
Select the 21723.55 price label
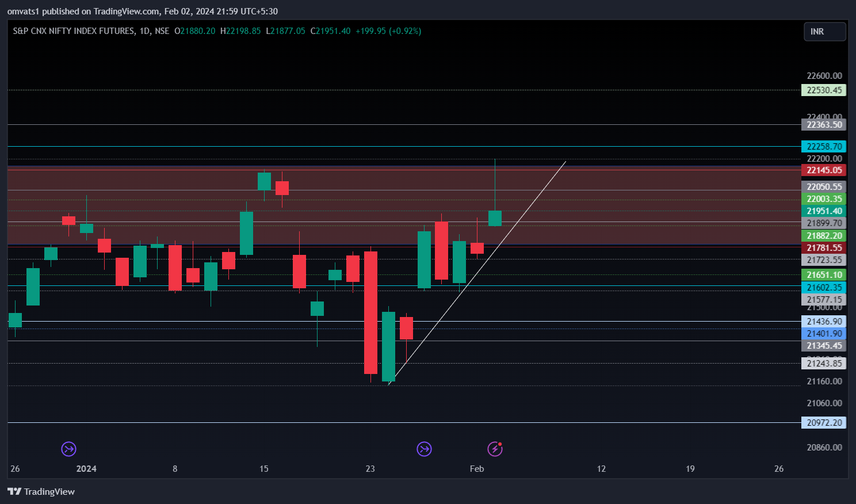pyautogui.click(x=824, y=260)
